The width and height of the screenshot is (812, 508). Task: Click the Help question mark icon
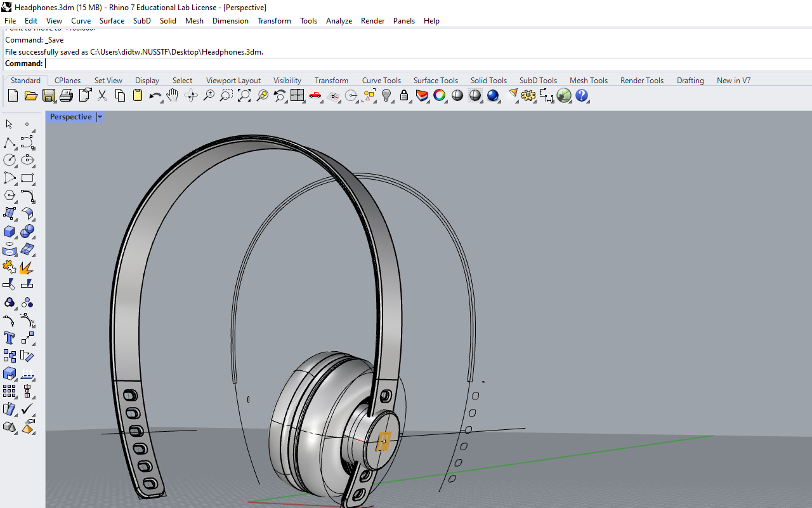(582, 96)
